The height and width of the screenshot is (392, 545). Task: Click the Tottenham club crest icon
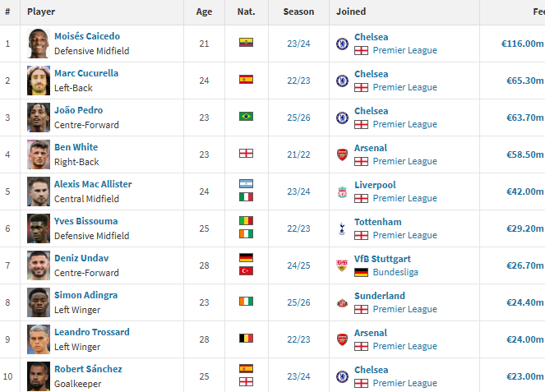coord(342,228)
